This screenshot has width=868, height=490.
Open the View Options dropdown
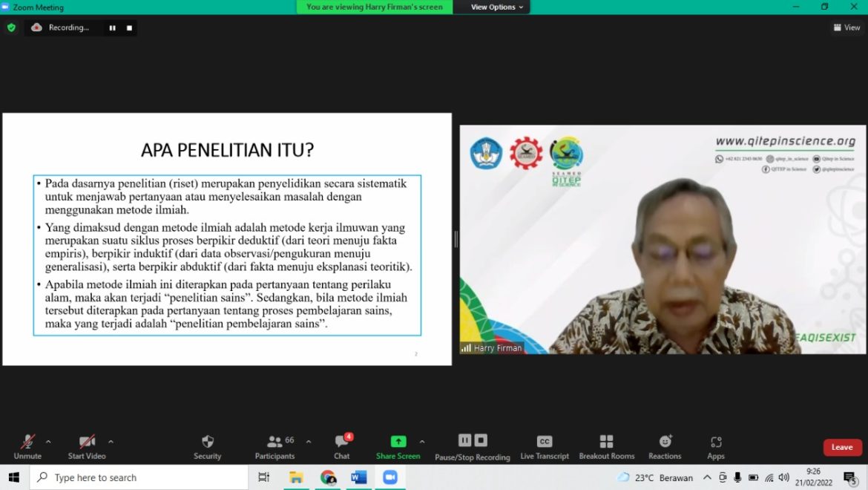tap(492, 7)
